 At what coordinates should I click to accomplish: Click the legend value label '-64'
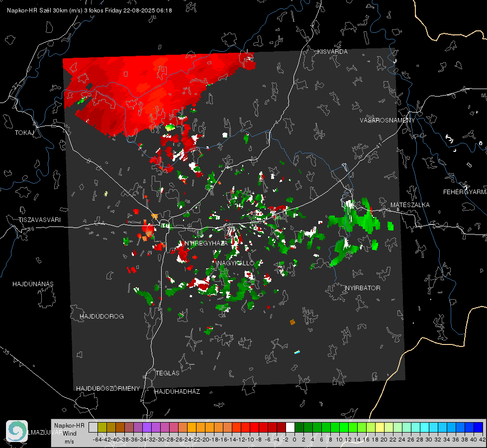[x=97, y=440]
